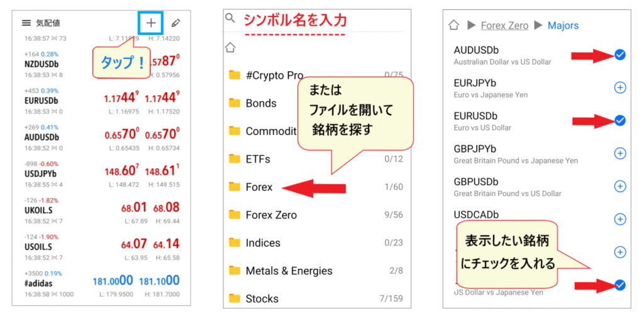
Task: Go back to Forex Zero breadcrumb
Action: point(505,25)
